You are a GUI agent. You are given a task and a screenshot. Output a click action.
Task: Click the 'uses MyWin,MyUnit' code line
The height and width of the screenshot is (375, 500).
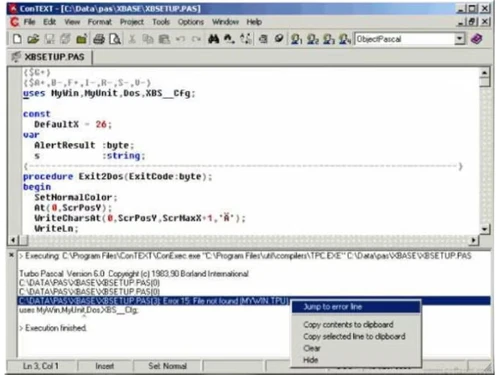click(x=109, y=93)
